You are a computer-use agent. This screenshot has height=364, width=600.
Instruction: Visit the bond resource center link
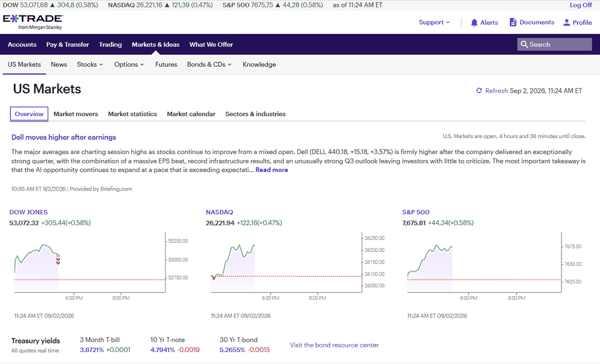coord(334,345)
